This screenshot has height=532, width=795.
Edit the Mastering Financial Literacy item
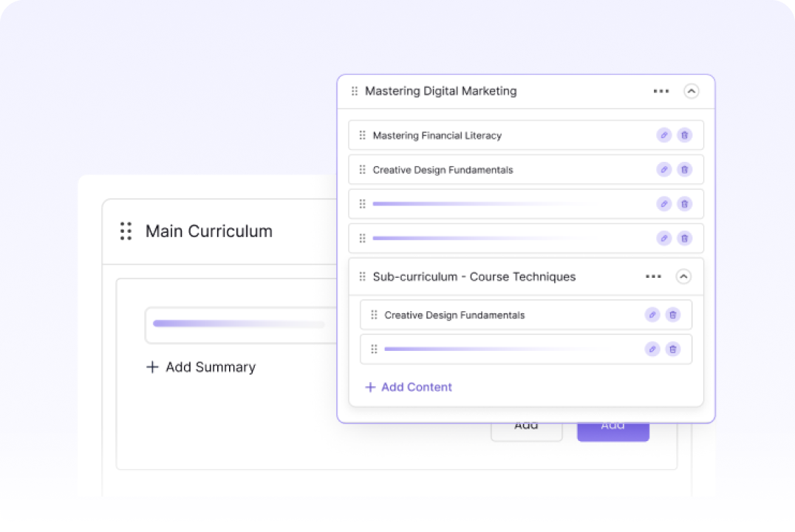tap(663, 135)
